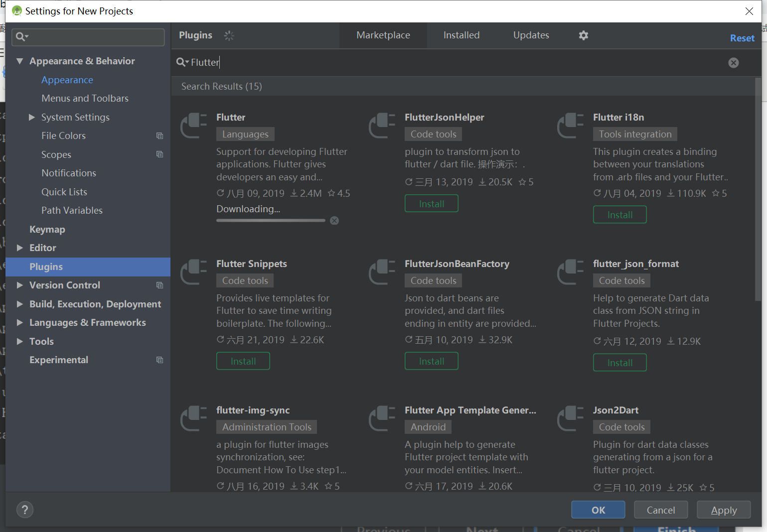Click the Languages tag under Flutter

click(x=245, y=134)
